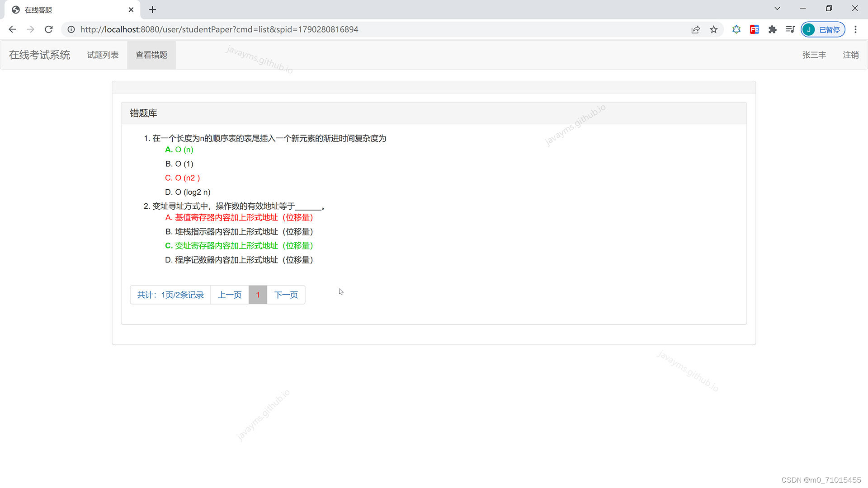Image resolution: width=868 pixels, height=488 pixels.
Task: Click 上一页 in the pagination bar
Action: pyautogui.click(x=230, y=295)
